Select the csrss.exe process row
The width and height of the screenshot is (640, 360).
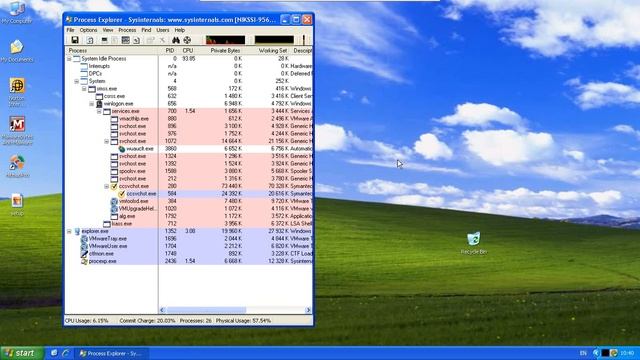pyautogui.click(x=189, y=96)
